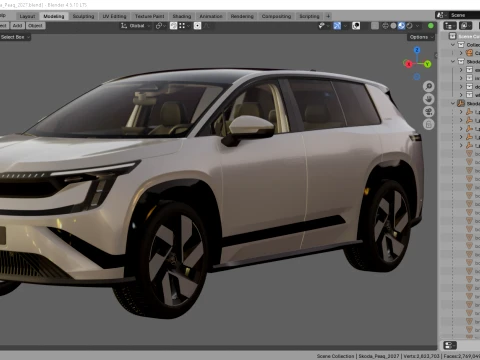Screen dimensions: 480x360
Task: Toggle show gizmo button
Action: point(337,26)
